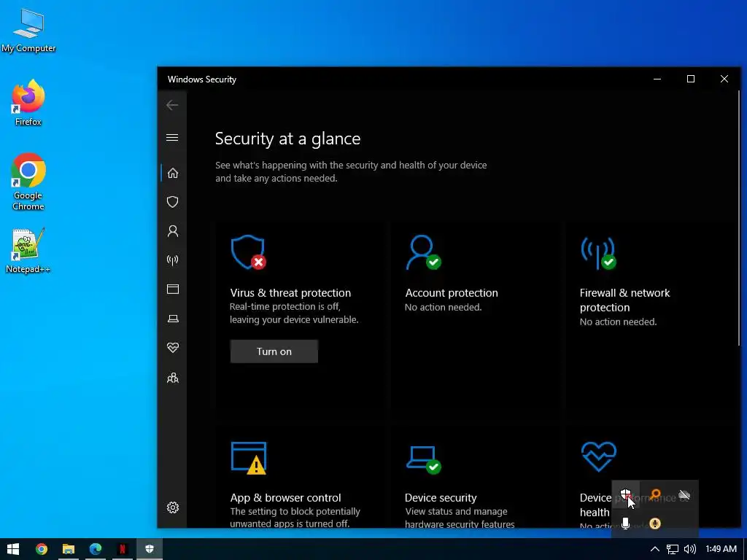
Task: Click "unwanted apps is turned off" text
Action: coord(290,524)
